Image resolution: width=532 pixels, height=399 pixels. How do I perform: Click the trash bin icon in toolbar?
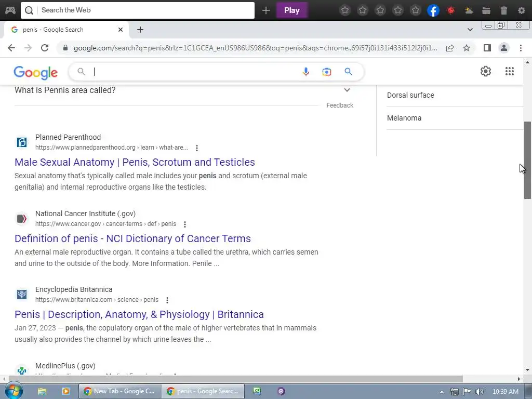504,10
